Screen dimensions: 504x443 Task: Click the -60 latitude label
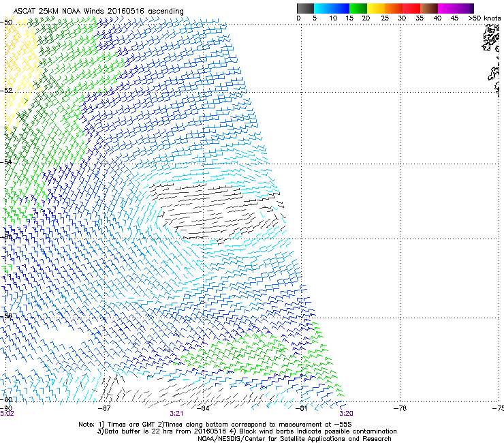pyautogui.click(x=6, y=399)
